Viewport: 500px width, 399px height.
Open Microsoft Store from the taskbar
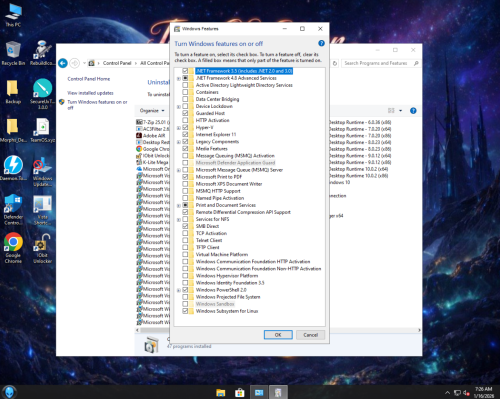pos(239,393)
